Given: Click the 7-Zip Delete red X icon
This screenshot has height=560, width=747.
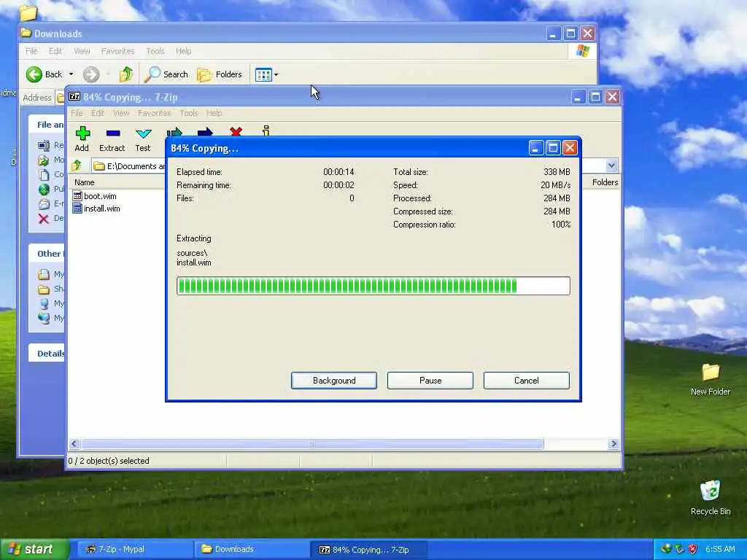Looking at the screenshot, I should click(x=236, y=131).
